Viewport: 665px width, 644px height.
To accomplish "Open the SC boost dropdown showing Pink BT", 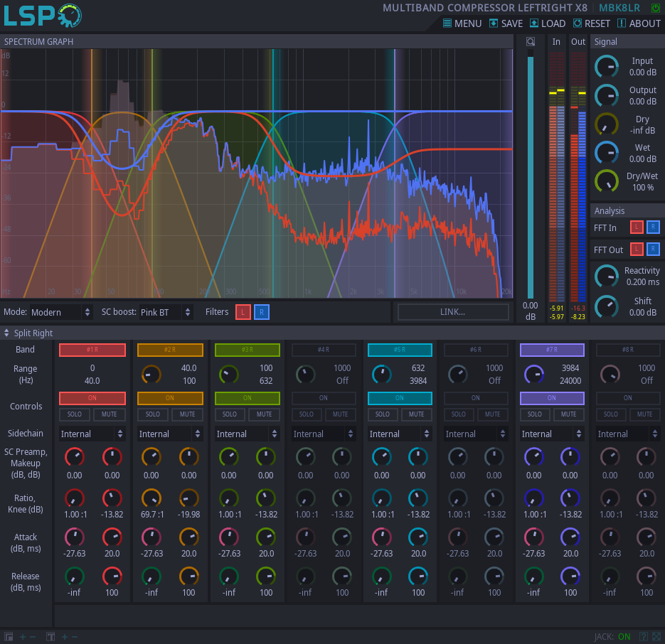I will tap(166, 313).
